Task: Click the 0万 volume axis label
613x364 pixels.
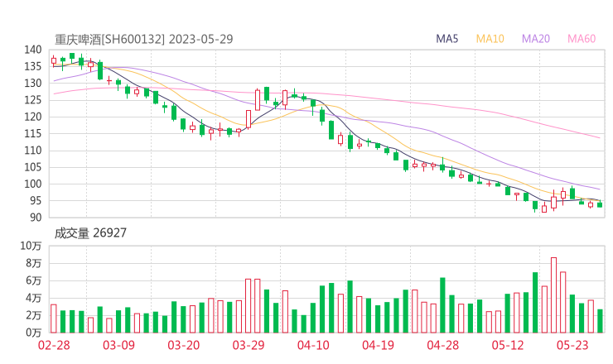Action: (x=34, y=333)
